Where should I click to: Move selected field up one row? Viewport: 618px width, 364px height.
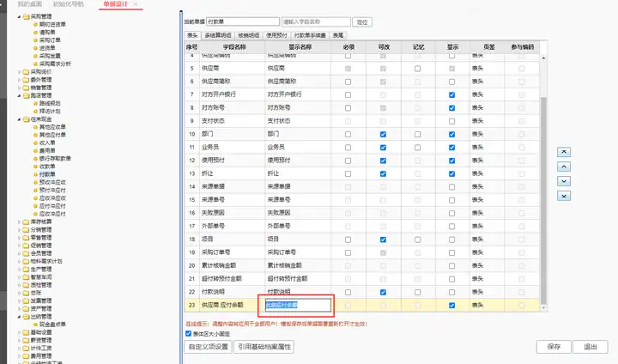564,167
